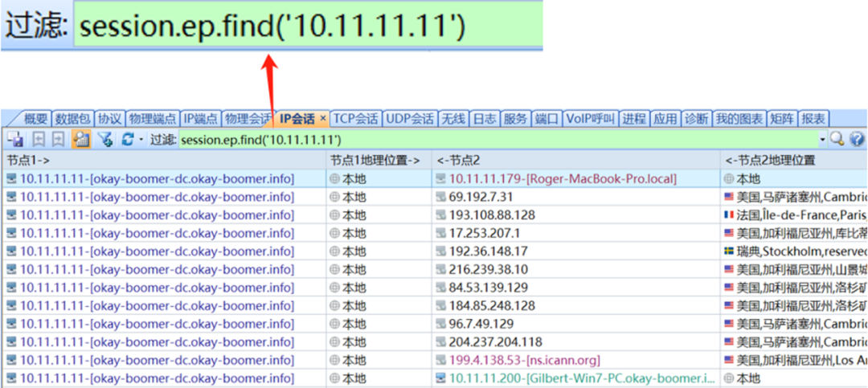Viewport: 868px width, 388px height.
Task: Click the host icon beside 10.11.11.200
Action: tap(441, 378)
